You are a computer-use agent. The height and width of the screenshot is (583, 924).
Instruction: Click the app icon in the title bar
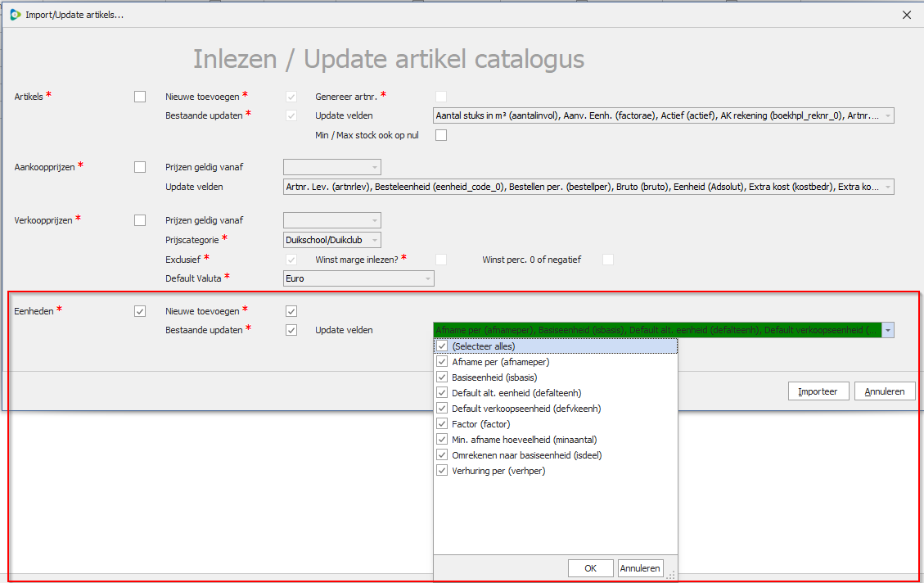click(x=16, y=15)
